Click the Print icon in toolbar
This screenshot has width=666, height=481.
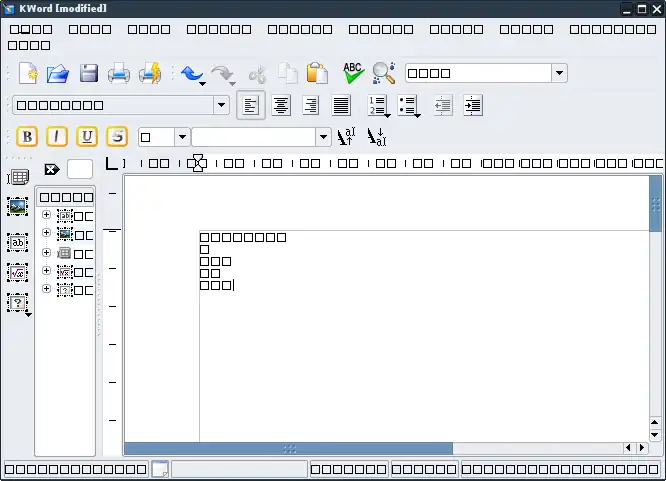119,73
